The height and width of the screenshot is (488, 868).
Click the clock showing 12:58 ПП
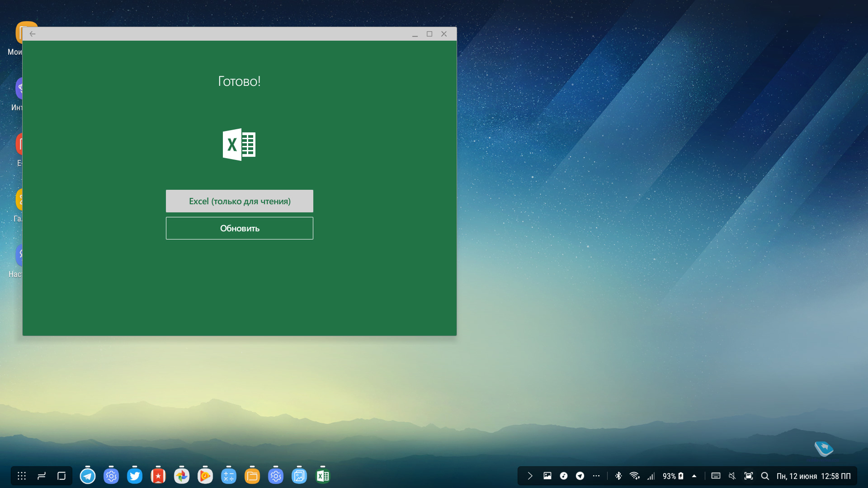click(x=835, y=476)
